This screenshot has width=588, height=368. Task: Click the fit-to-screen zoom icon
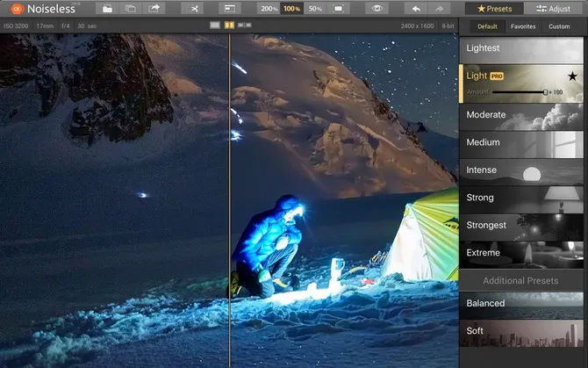click(338, 8)
